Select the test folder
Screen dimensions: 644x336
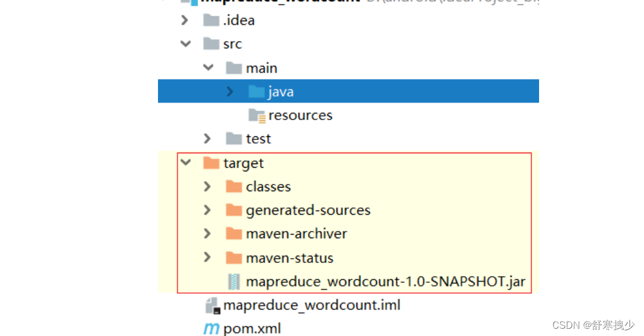pos(258,139)
